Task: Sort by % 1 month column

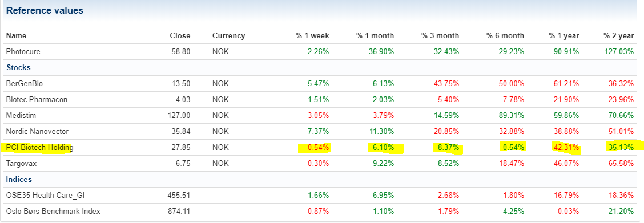Action: tap(375, 36)
